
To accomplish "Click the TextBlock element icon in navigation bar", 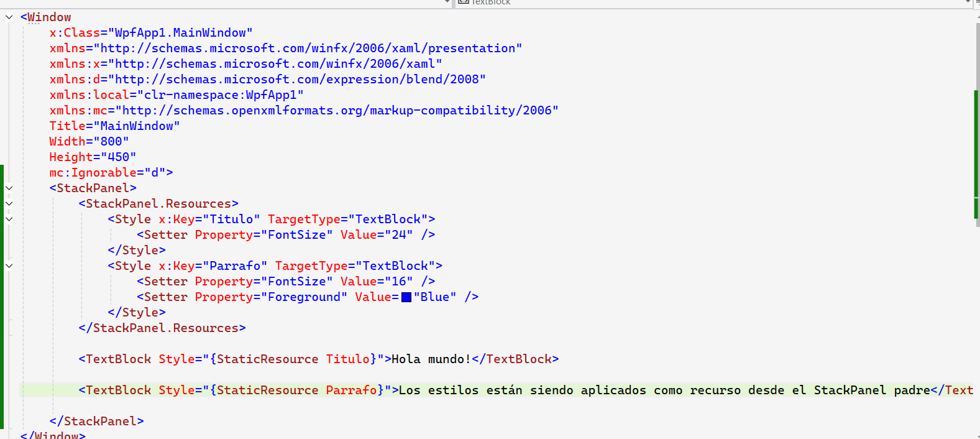I will click(x=463, y=2).
